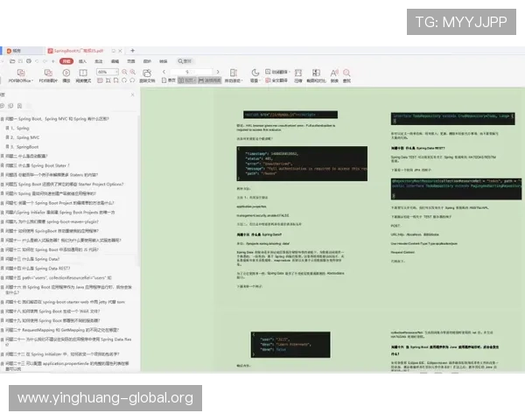Click the 截图和对比 screenshot compare icon
The width and height of the screenshot is (525, 420).
click(x=316, y=73)
